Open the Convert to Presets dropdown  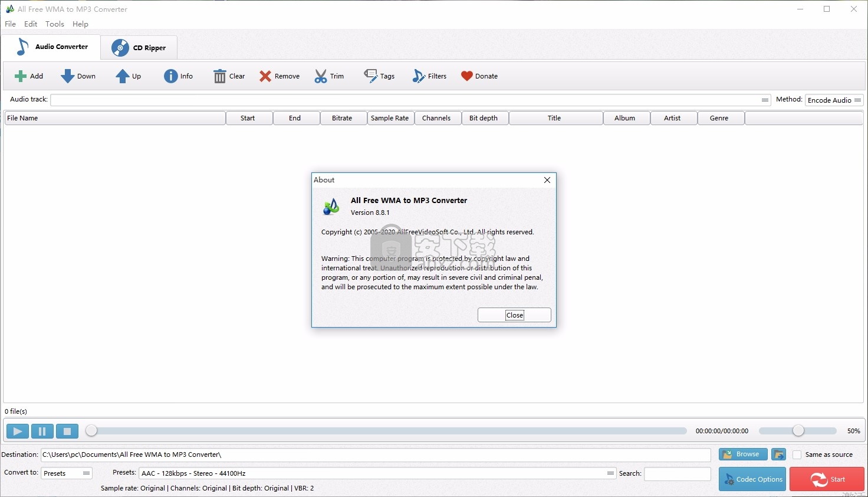(x=67, y=473)
